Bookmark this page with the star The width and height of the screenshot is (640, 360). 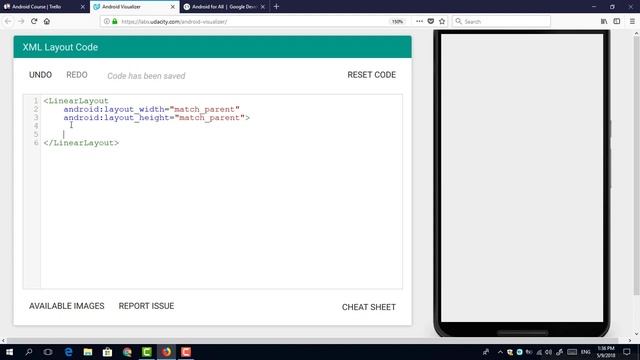(442, 21)
